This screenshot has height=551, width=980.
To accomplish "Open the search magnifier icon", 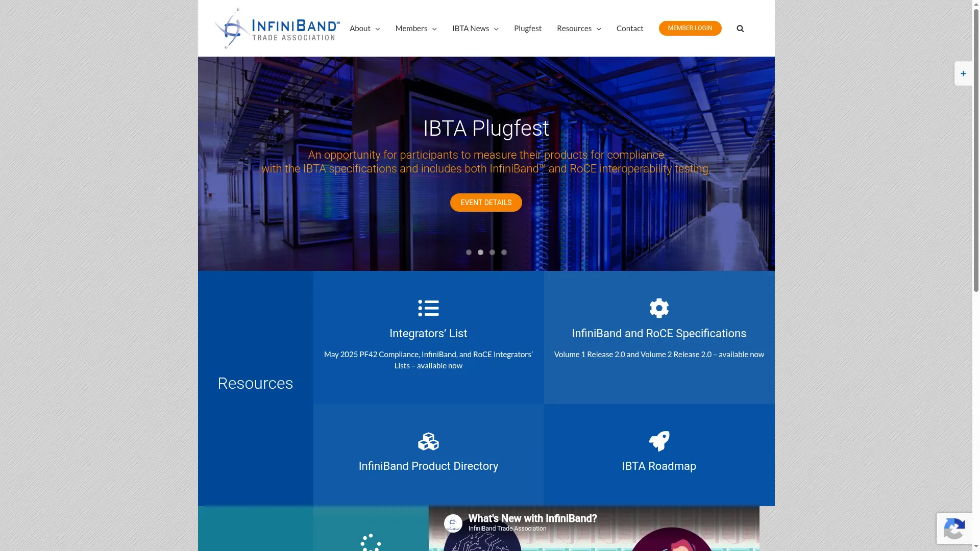I will click(x=740, y=29).
